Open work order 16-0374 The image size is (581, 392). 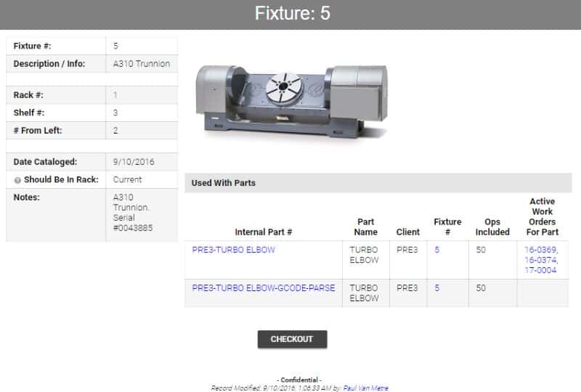(x=541, y=260)
